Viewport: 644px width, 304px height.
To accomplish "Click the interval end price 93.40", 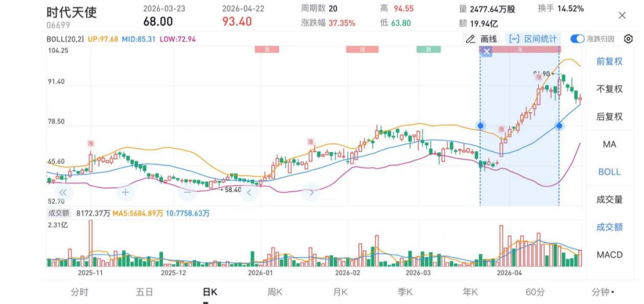I will (237, 21).
